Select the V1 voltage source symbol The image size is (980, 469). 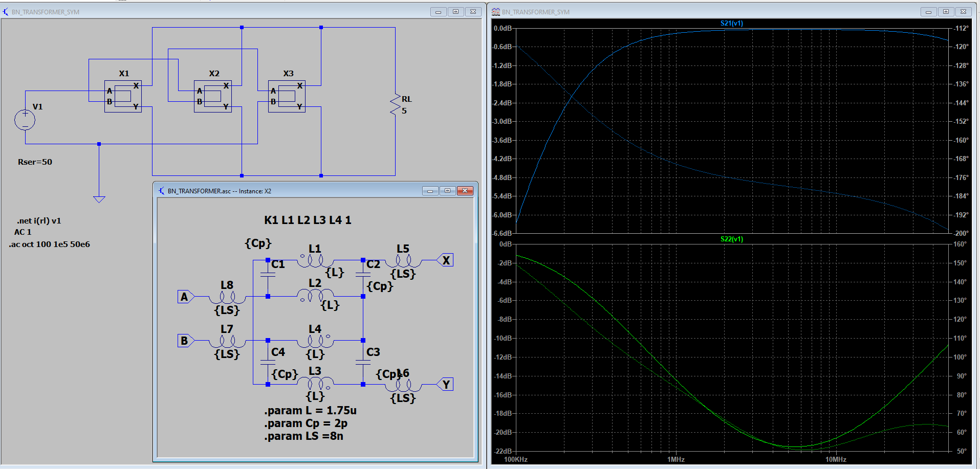coord(25,120)
